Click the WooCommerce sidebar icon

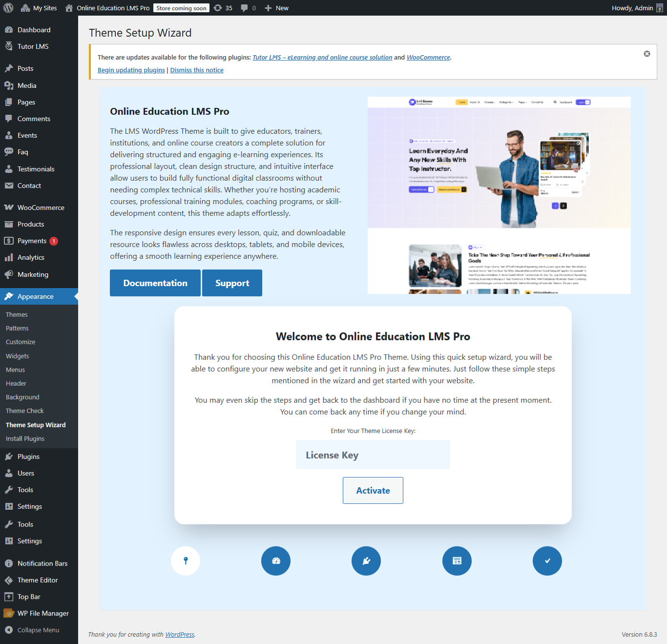coord(9,207)
